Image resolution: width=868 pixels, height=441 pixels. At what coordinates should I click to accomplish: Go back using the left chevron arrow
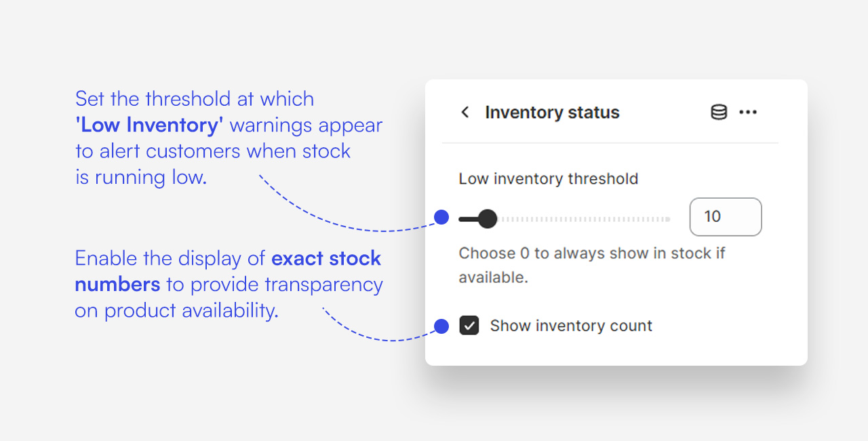[465, 112]
